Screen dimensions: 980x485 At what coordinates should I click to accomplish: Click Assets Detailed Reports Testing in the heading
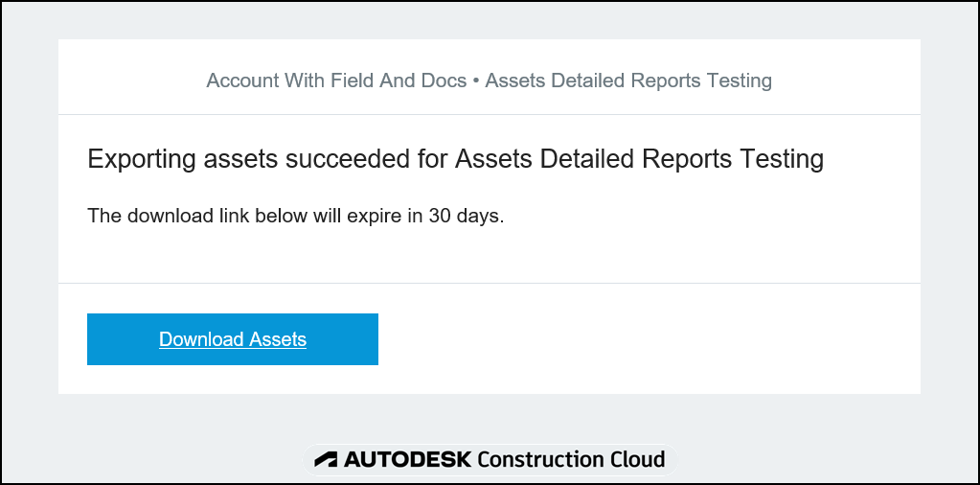pos(639,159)
